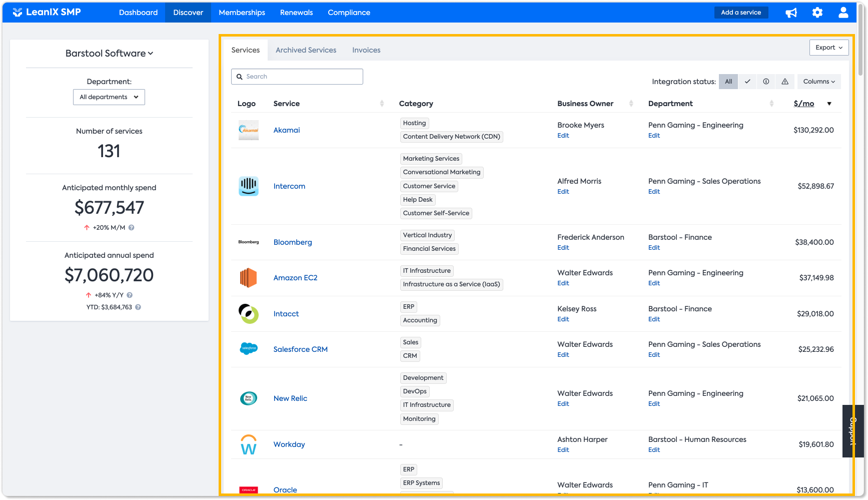Edit business owner Brooke Myers

tap(563, 136)
